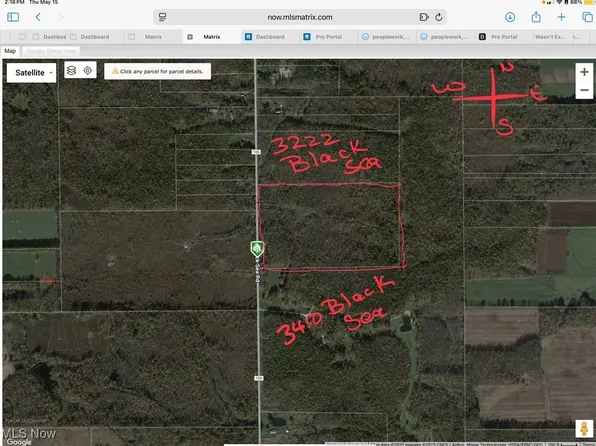
Task: Toggle the Safari sidebar panel icon
Action: tap(13, 17)
